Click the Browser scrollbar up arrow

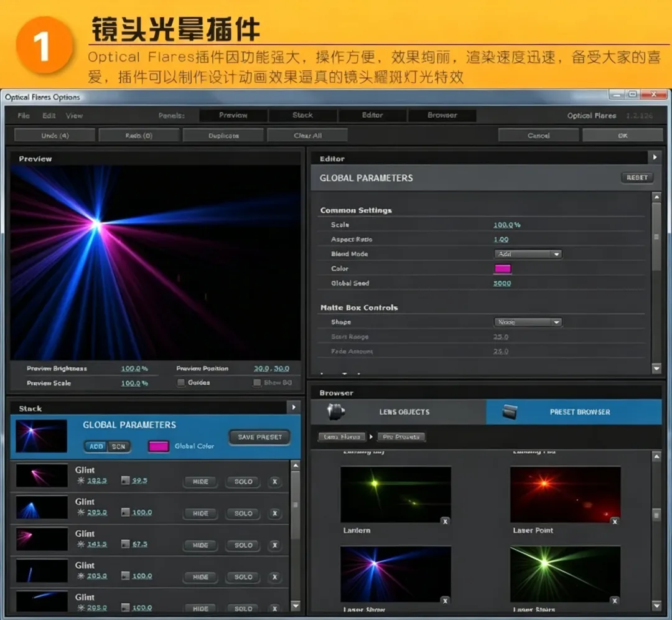tap(656, 457)
